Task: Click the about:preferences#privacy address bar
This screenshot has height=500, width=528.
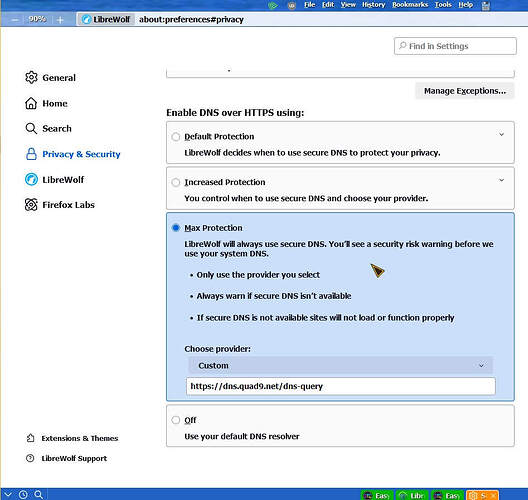Action: (x=191, y=20)
